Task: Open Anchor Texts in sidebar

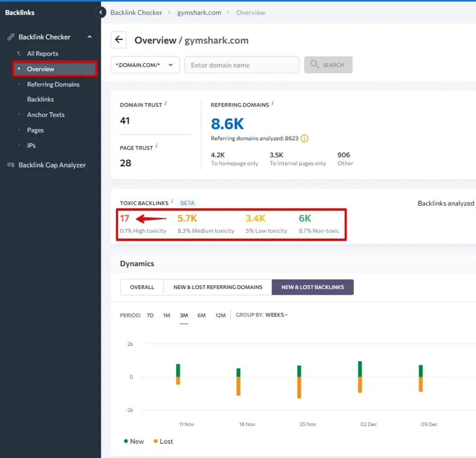Action: [46, 115]
